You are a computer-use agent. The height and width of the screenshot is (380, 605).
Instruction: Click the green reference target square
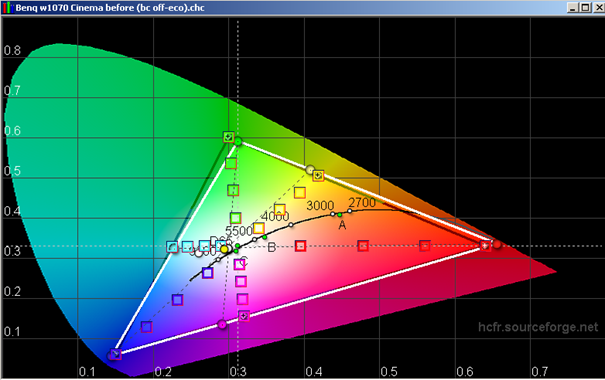click(229, 137)
